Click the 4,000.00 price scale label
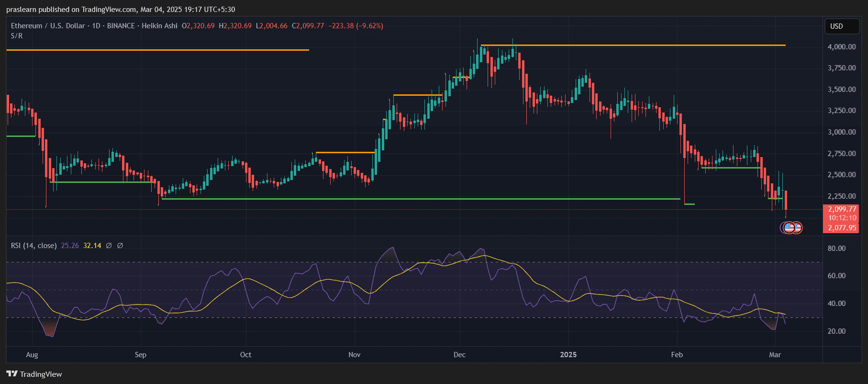The height and width of the screenshot is (384, 868). [842, 47]
